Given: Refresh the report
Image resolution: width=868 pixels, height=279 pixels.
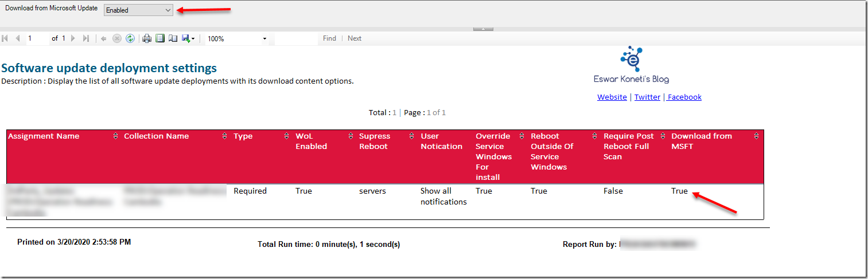Looking at the screenshot, I should pos(130,38).
